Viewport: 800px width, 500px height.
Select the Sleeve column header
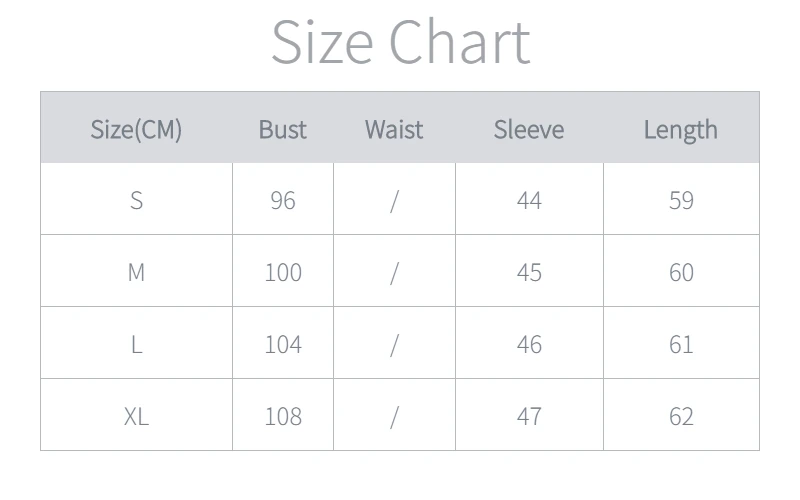(x=529, y=129)
